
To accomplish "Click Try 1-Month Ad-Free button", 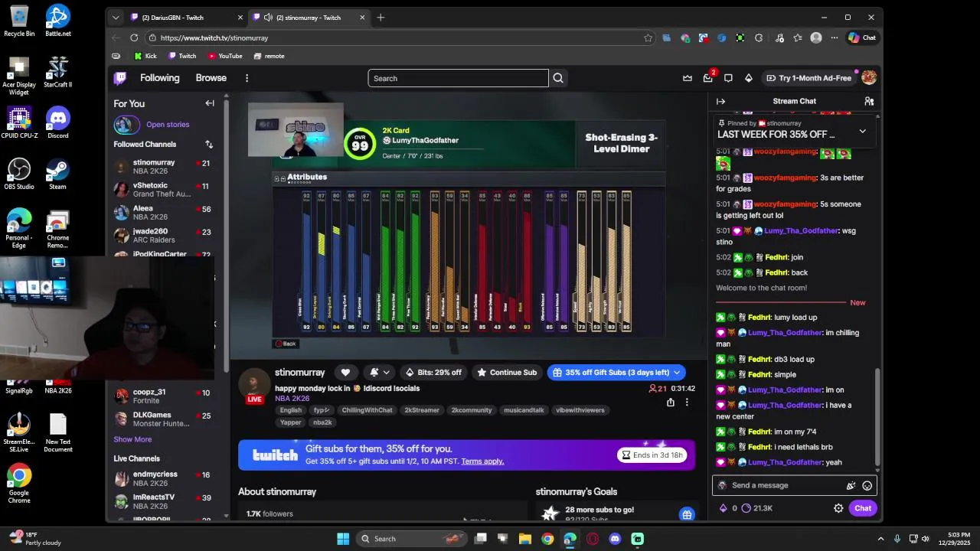I will [x=808, y=78].
